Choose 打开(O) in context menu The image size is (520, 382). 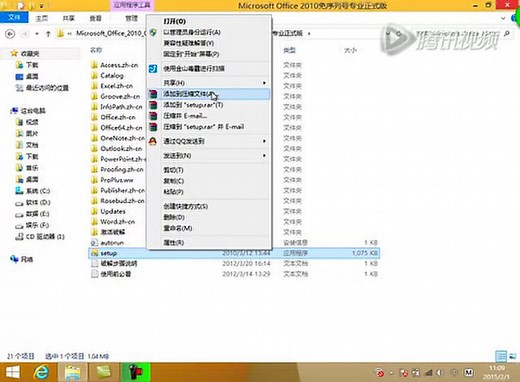(x=208, y=21)
